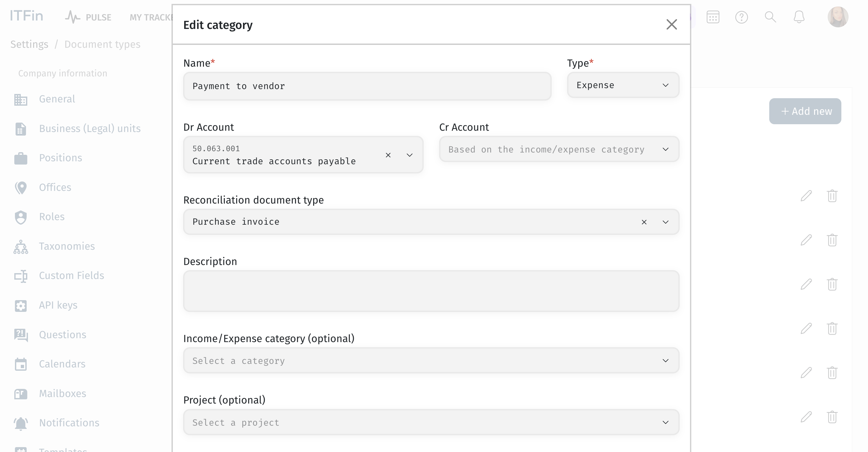Open search with magnifier icon
This screenshot has height=452, width=868.
(770, 17)
